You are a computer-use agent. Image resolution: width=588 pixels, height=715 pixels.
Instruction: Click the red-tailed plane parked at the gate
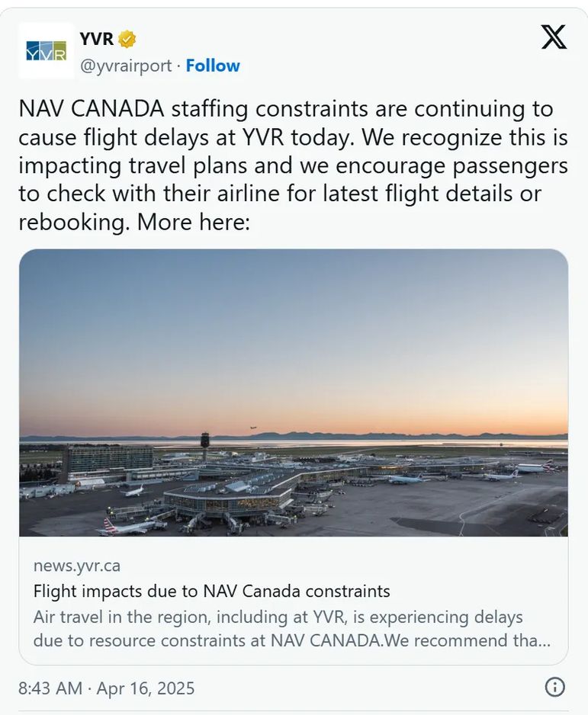[x=126, y=526]
